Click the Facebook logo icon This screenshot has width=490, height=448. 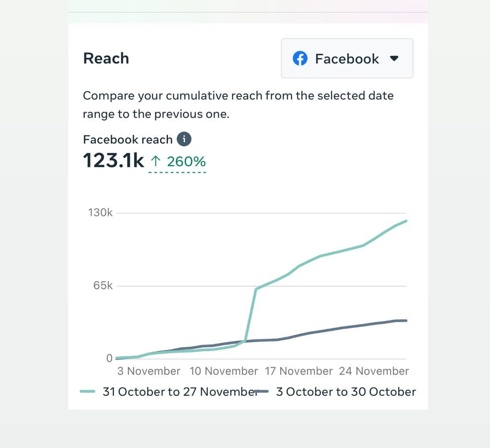click(300, 59)
